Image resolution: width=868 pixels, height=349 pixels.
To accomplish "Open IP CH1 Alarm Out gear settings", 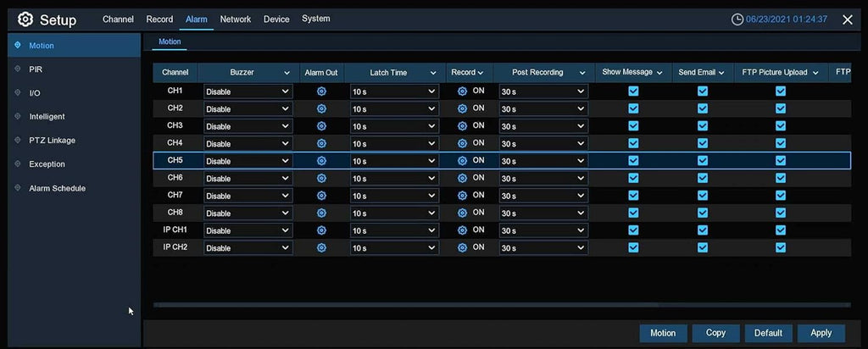I will pyautogui.click(x=321, y=230).
